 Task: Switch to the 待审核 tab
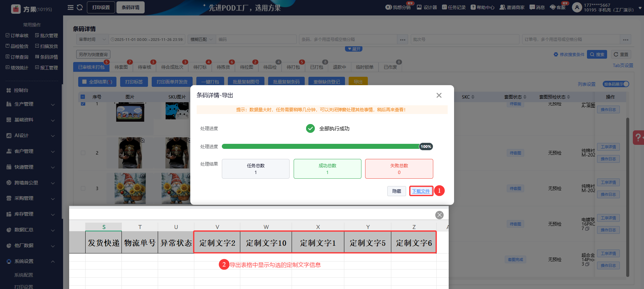point(145,67)
